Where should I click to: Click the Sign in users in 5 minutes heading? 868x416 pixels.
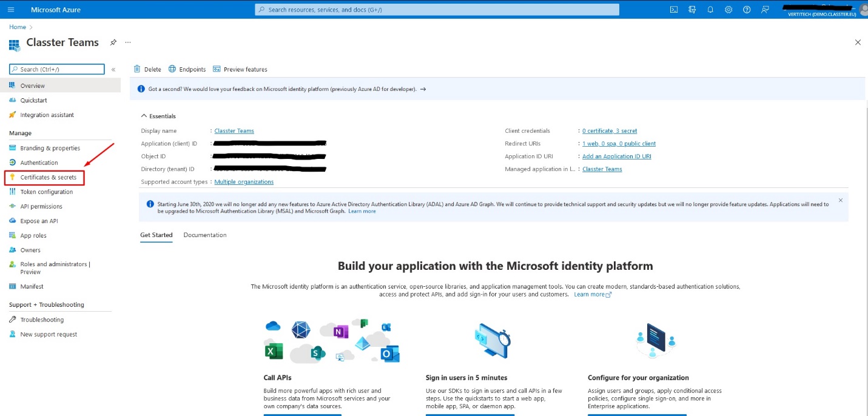point(466,378)
